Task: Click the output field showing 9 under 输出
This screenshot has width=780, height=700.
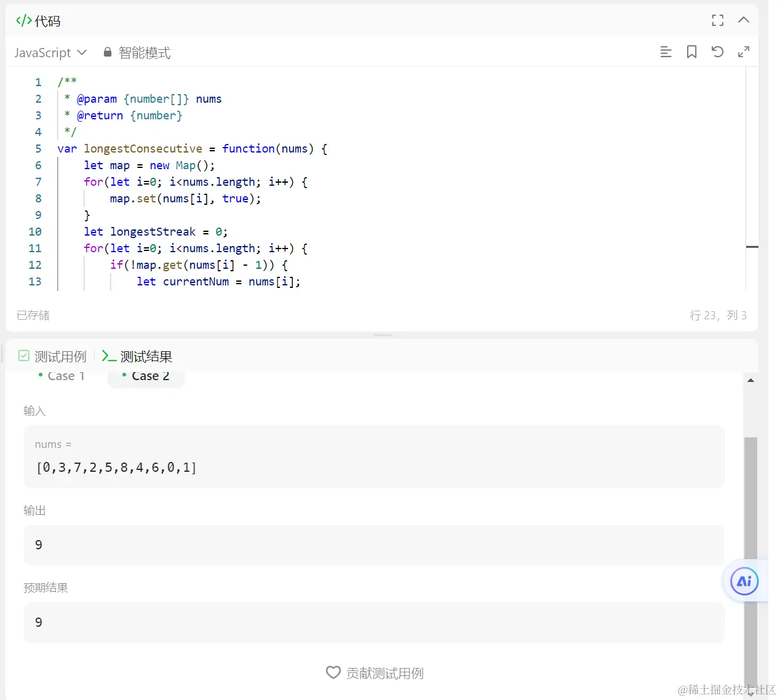Action: click(x=374, y=545)
